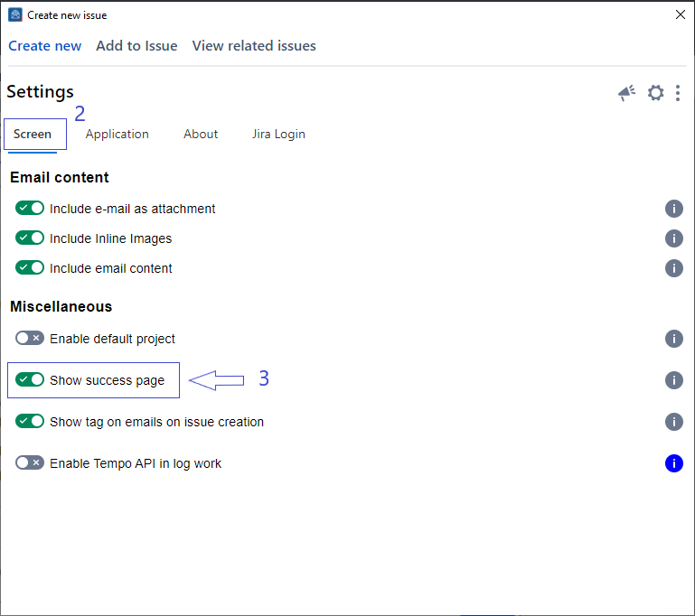Show info for Include email content

pos(673,268)
